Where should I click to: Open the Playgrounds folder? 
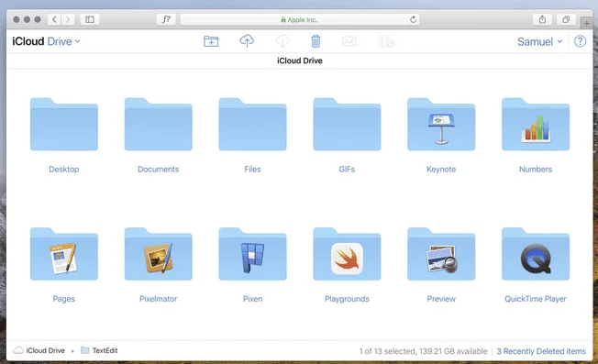347,254
